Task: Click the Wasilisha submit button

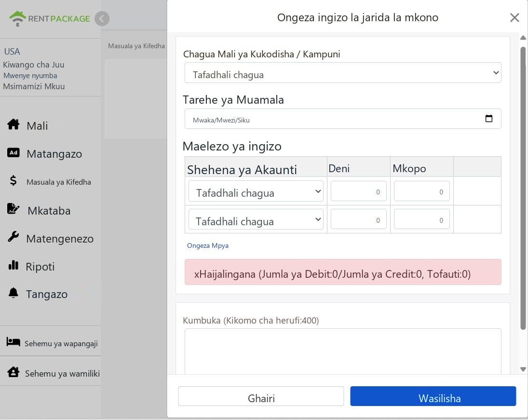Action: coord(433,396)
